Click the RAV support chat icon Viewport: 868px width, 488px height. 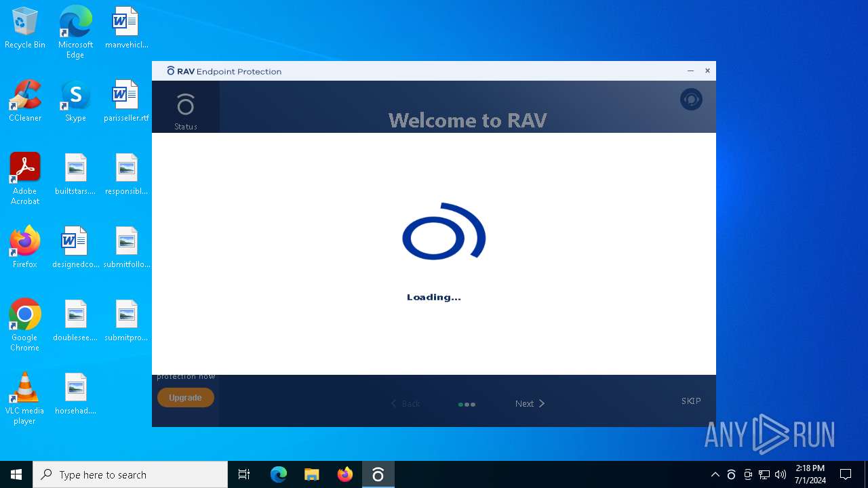691,100
